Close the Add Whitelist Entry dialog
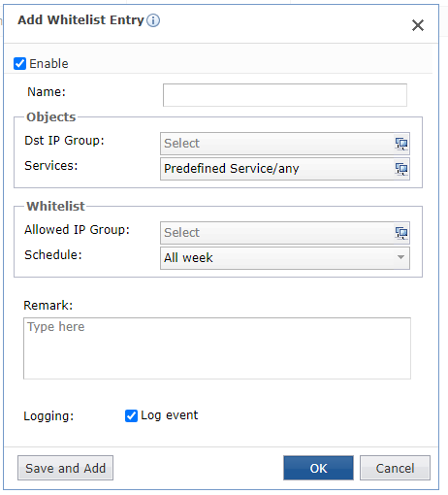This screenshot has width=448, height=495. [418, 25]
